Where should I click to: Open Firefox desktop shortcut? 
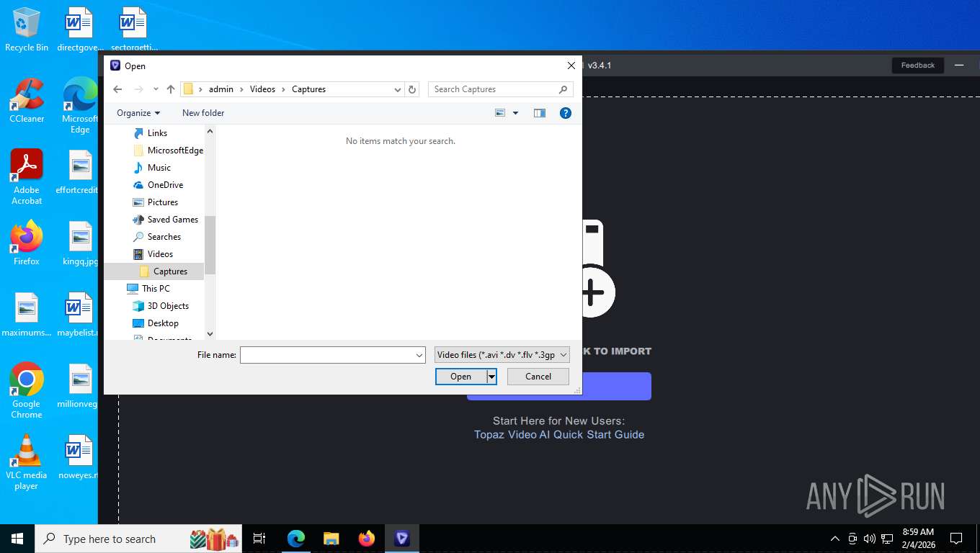point(27,243)
